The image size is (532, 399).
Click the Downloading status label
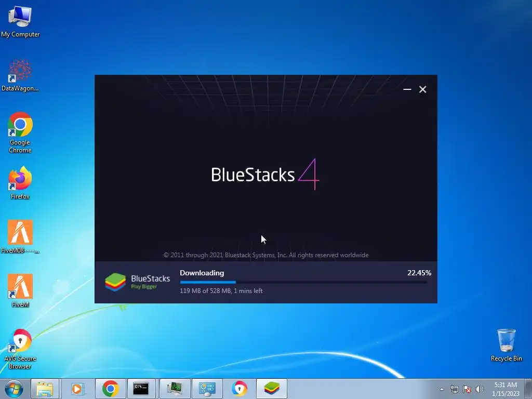[x=202, y=273]
